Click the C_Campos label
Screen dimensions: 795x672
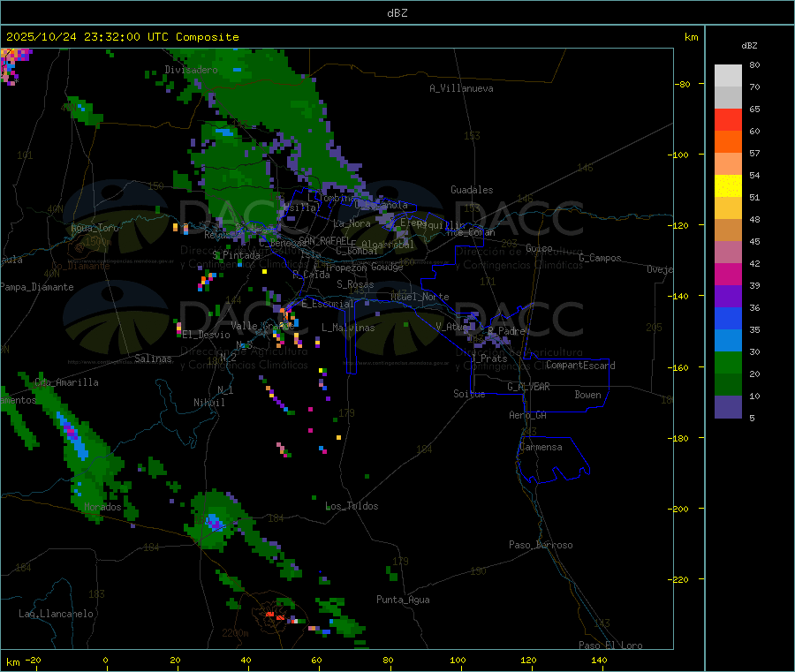click(601, 258)
